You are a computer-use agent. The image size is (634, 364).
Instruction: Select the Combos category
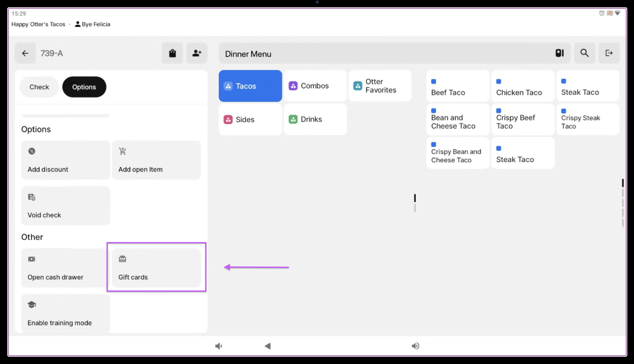tap(315, 86)
